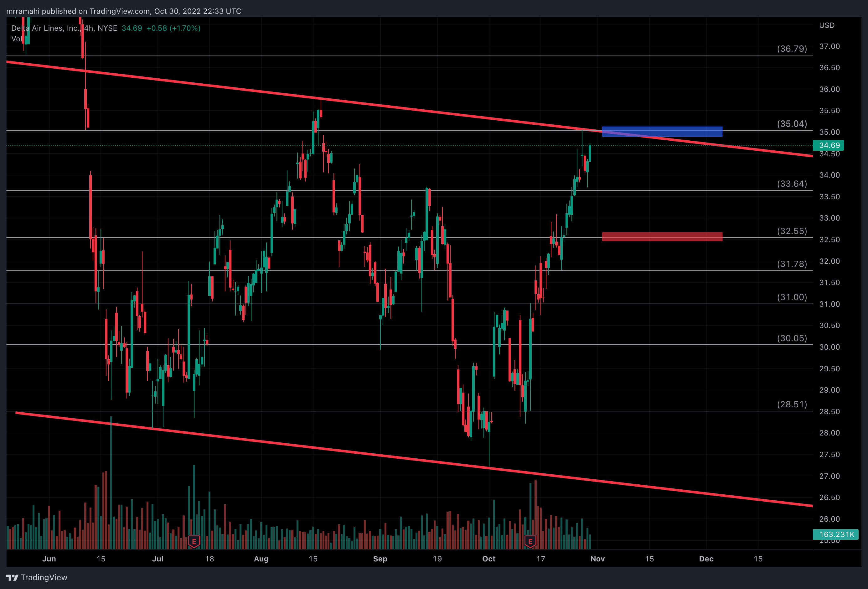
Task: Click the Sep label on time axis
Action: 380,559
